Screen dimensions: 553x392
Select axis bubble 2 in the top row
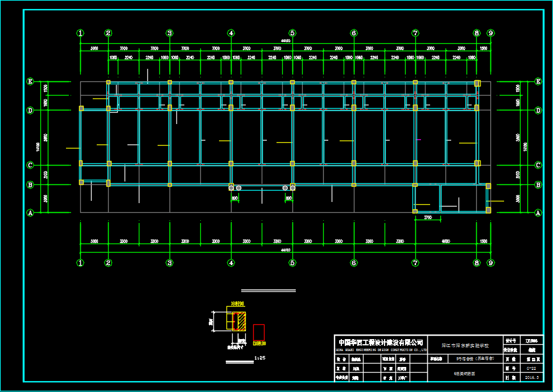(108, 33)
